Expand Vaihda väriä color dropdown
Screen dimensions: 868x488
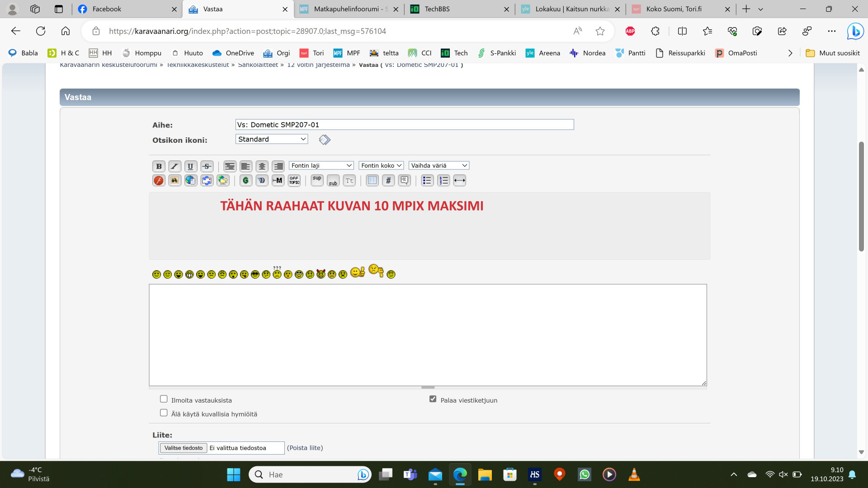pyautogui.click(x=439, y=166)
